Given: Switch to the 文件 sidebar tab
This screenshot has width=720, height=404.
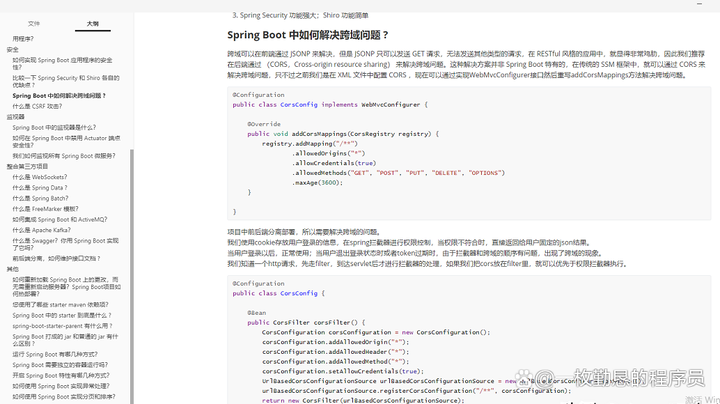Looking at the screenshot, I should click(x=34, y=23).
